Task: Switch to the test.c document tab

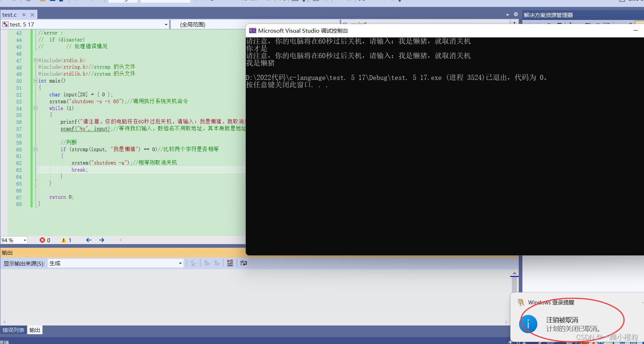Action: pos(9,15)
